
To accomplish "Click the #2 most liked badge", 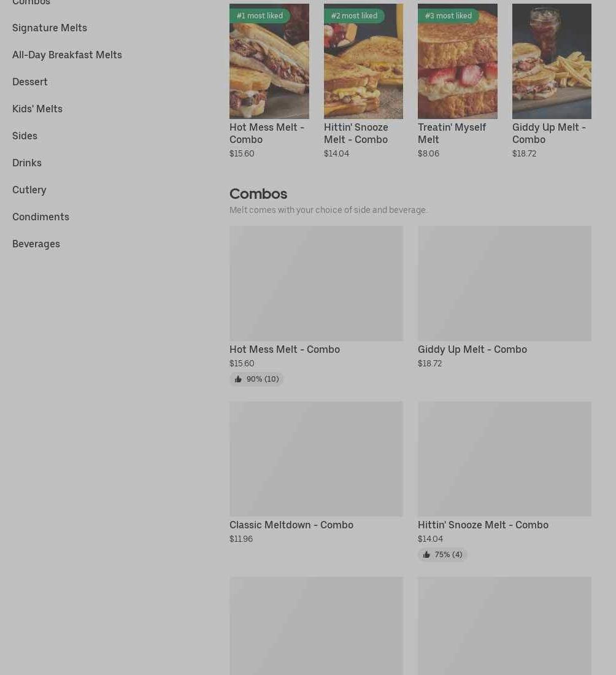I will [354, 16].
